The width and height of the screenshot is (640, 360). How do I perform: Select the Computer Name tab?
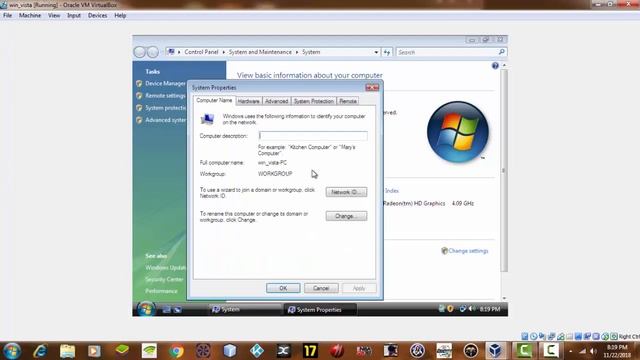(214, 100)
